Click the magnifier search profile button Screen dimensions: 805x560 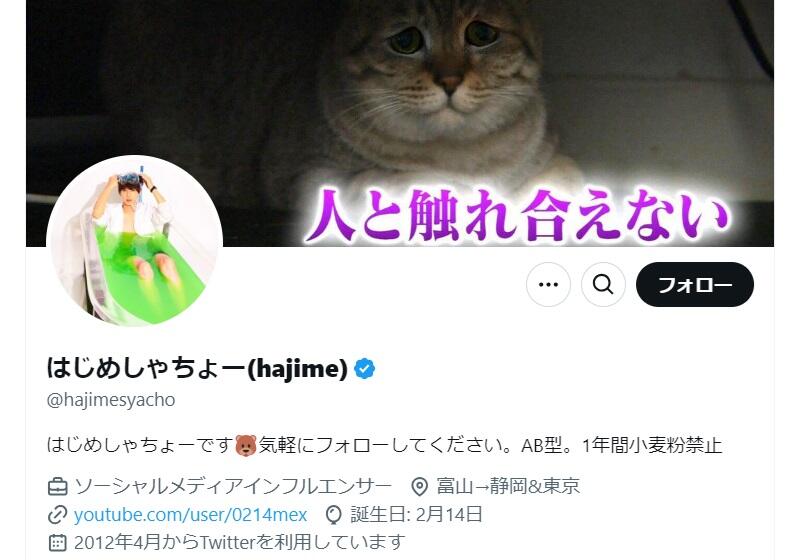click(x=603, y=284)
